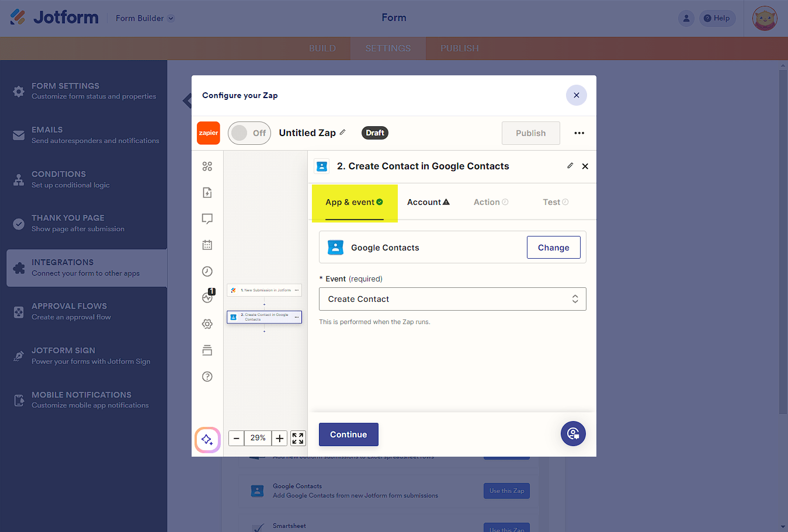This screenshot has width=788, height=532.
Task: Open the support chat floating button
Action: pos(573,434)
